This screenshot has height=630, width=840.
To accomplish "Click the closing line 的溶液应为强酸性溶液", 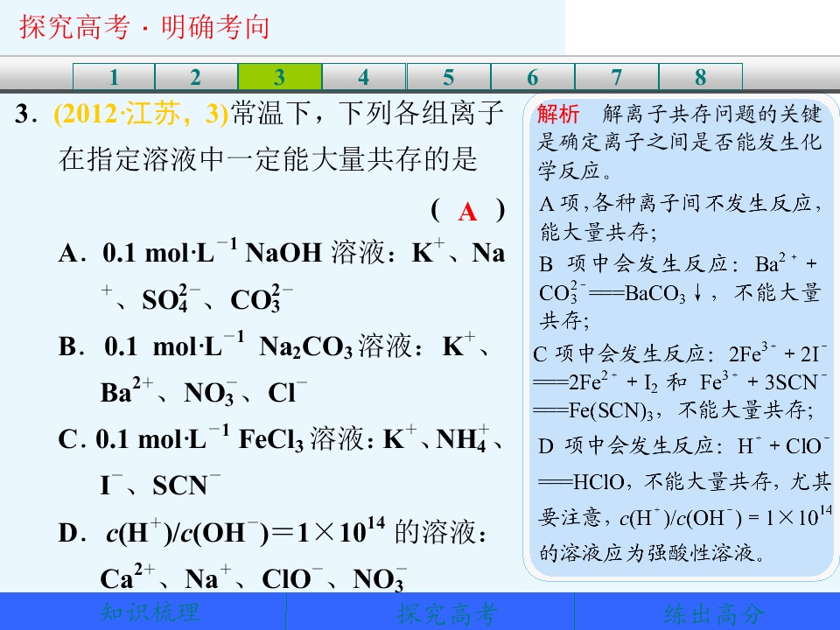I will tap(653, 552).
